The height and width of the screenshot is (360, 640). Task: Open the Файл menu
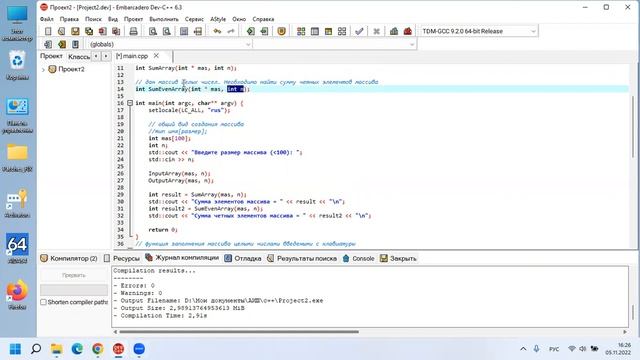pyautogui.click(x=47, y=19)
